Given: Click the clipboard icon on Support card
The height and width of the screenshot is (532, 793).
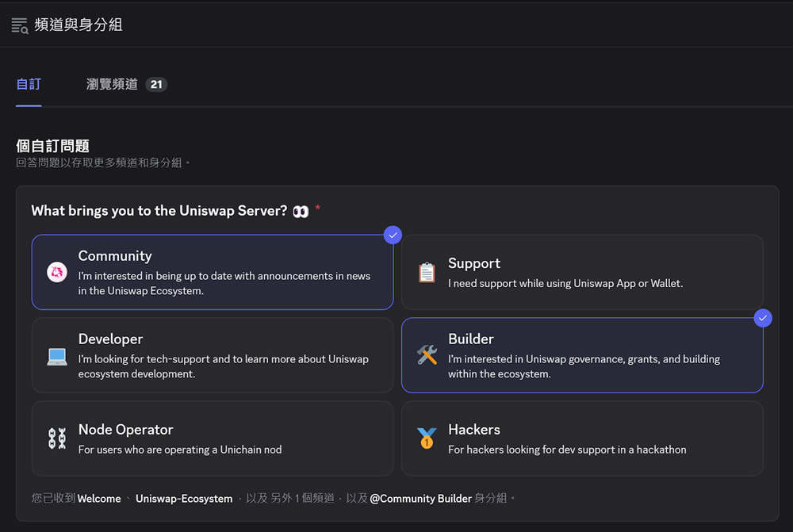Looking at the screenshot, I should pyautogui.click(x=427, y=272).
